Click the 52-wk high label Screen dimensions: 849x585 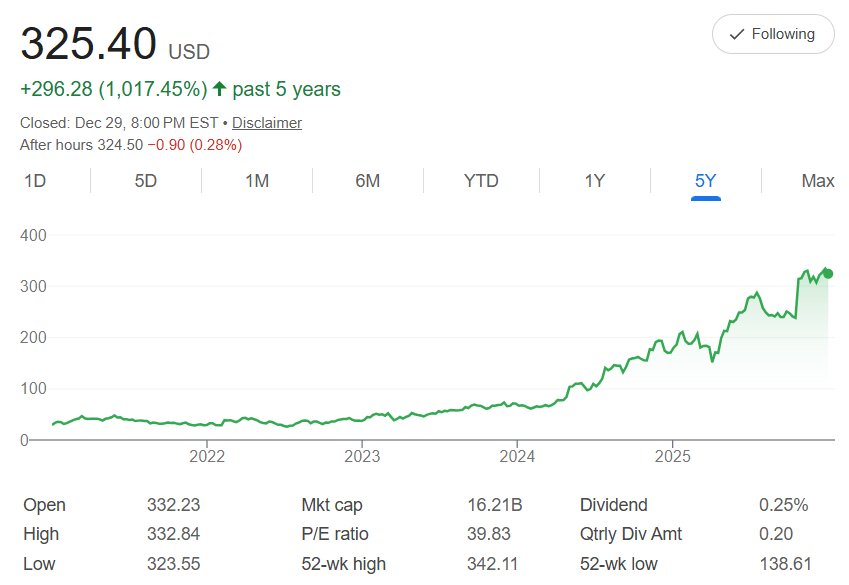click(x=343, y=564)
